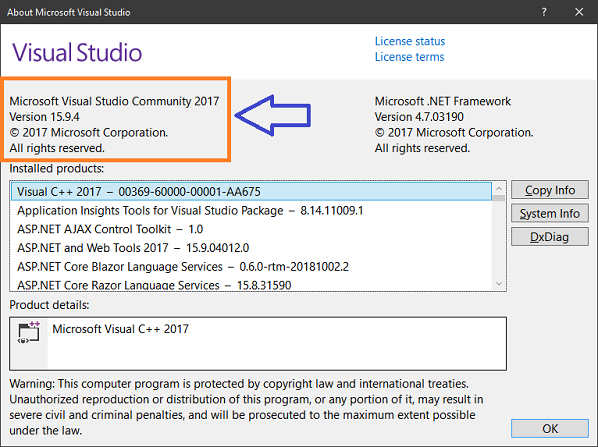Viewport: 598px width, 447px height.
Task: Close the About Microsoft Visual Studio dialog
Action: 579,12
